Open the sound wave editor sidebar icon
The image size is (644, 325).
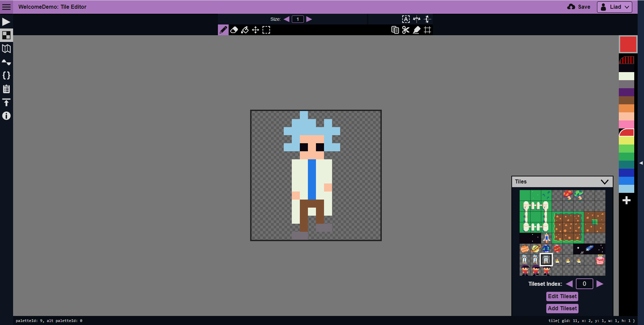(6, 62)
